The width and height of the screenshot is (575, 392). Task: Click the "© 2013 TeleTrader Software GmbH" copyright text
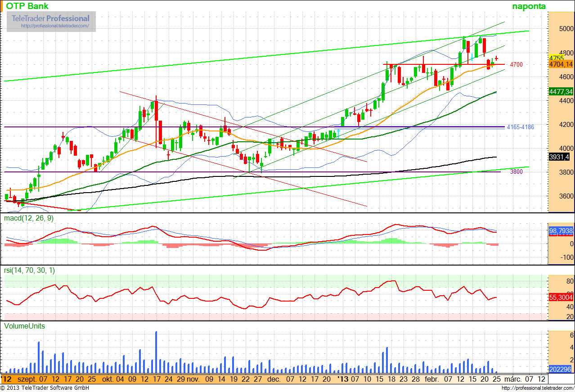(45, 388)
